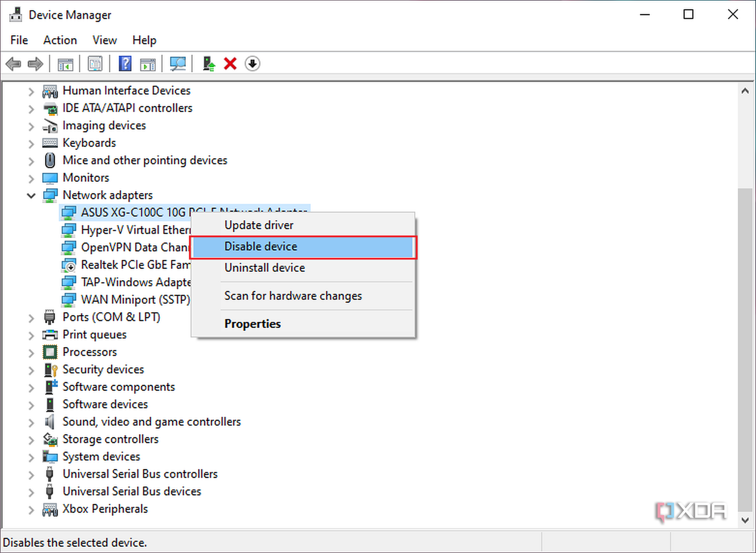Screen dimensions: 756x553
Task: Click the Print queues printer icon
Action: [x=50, y=335]
